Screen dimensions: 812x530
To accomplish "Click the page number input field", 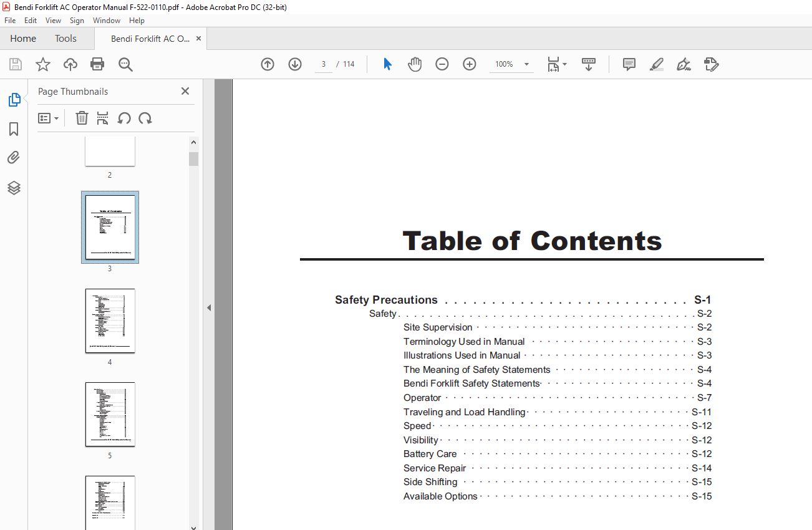I will pos(324,64).
